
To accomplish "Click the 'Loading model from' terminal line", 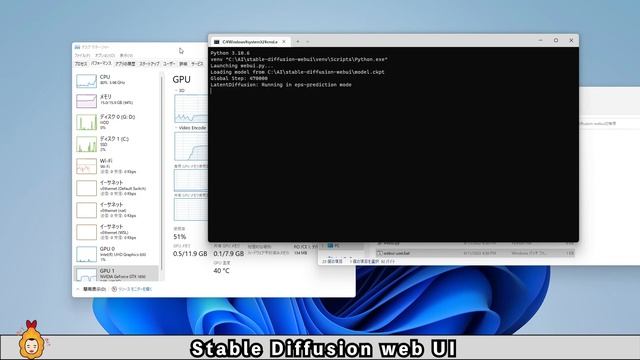I will [x=298, y=72].
